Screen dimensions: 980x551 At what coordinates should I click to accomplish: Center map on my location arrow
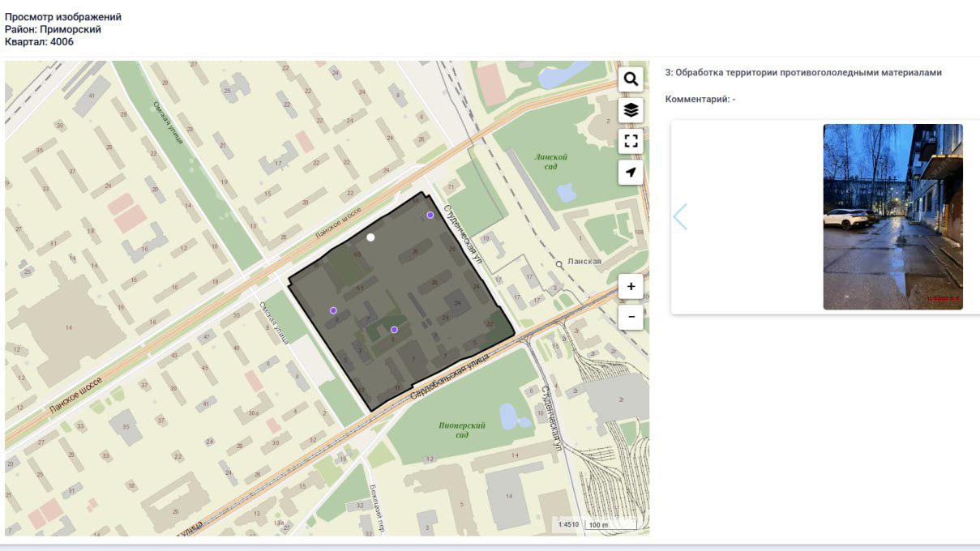pyautogui.click(x=631, y=172)
